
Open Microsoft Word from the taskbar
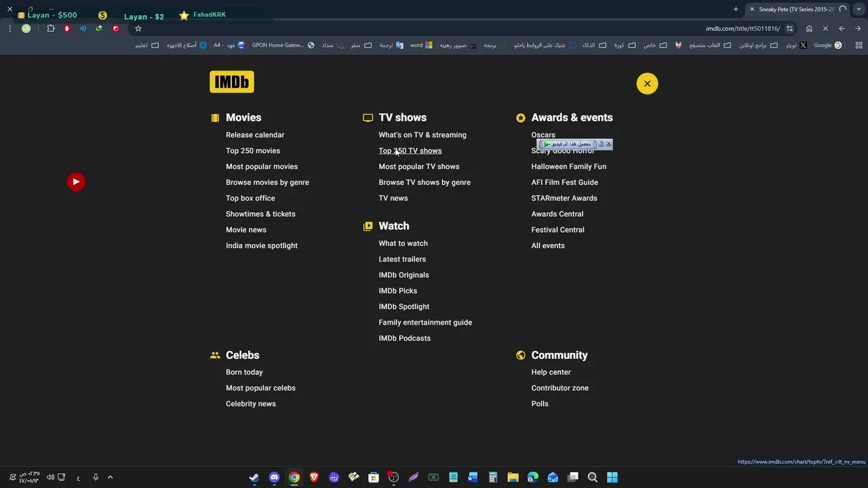point(473,477)
